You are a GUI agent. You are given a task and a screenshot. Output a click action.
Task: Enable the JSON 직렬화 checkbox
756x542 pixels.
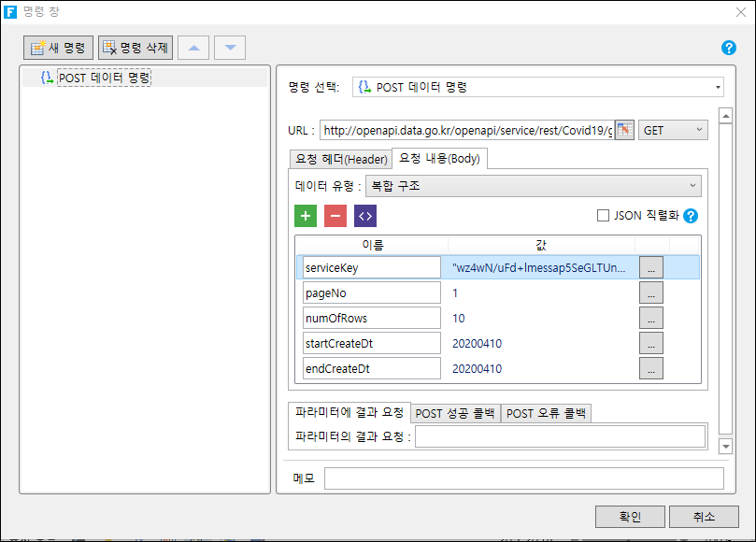pos(604,216)
